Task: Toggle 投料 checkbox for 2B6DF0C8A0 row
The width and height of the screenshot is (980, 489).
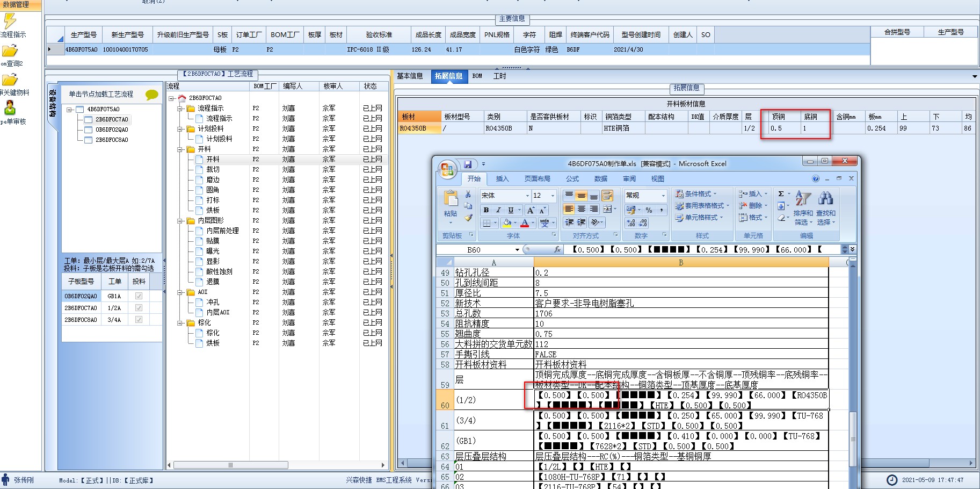Action: 139,320
